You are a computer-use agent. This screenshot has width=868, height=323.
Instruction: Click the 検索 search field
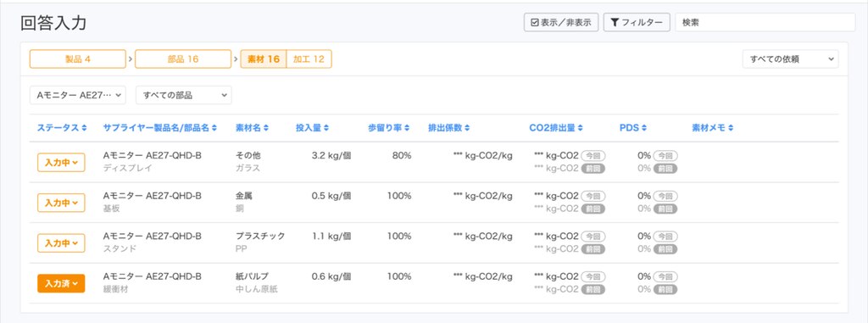(765, 23)
